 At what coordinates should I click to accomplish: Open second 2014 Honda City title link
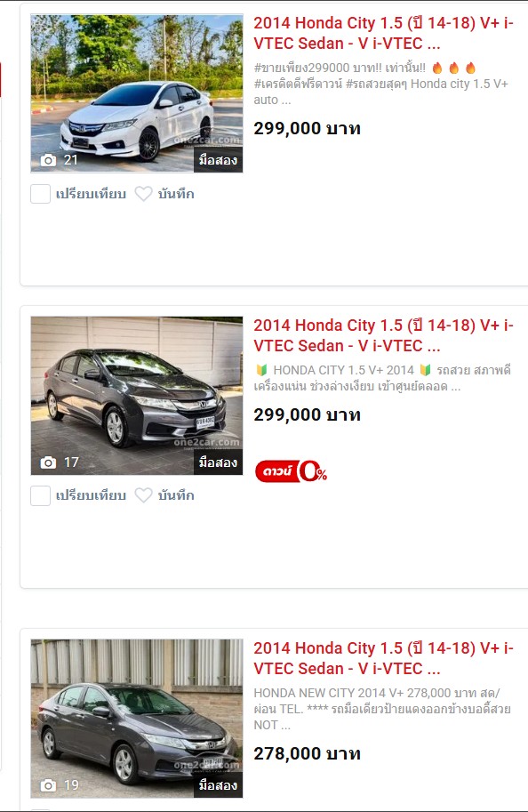[383, 335]
